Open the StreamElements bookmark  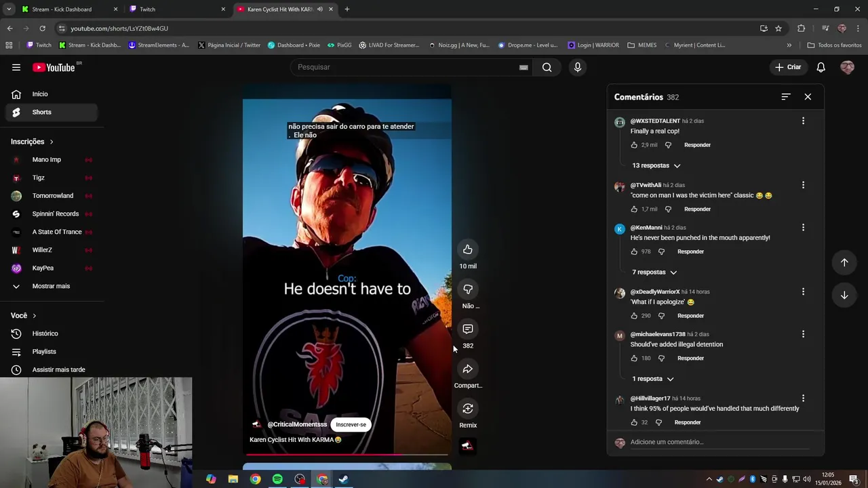click(158, 45)
